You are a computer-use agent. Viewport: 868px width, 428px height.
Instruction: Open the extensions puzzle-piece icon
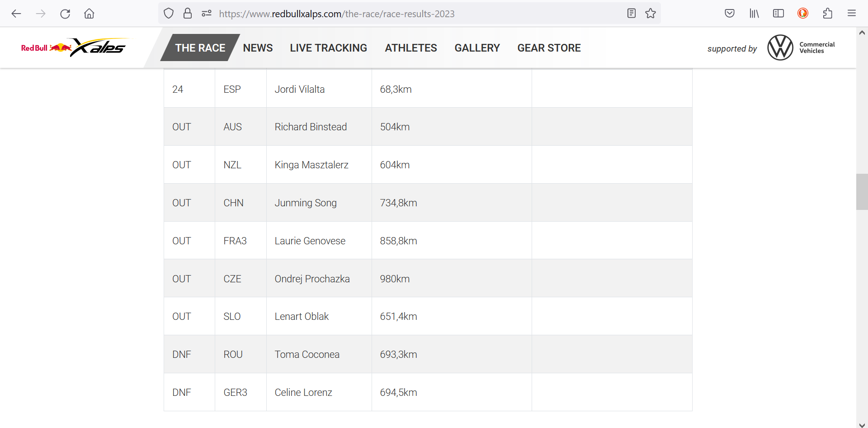click(827, 14)
